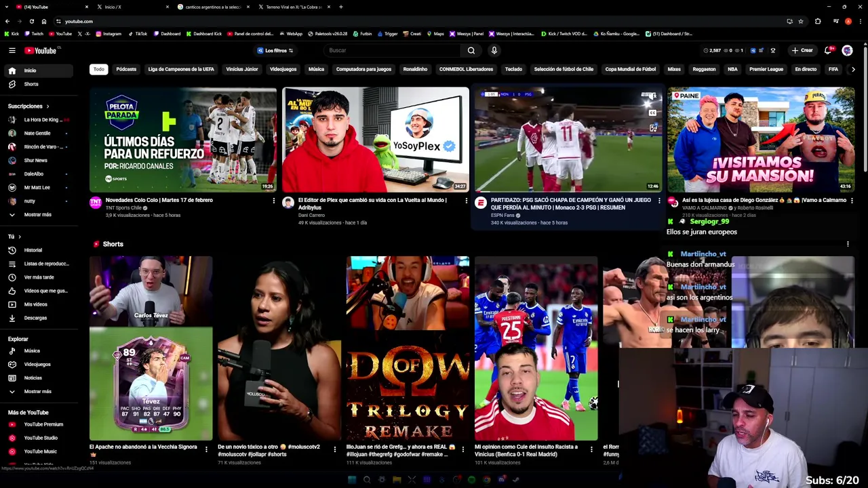
Task: Go to Inicio in the sidebar
Action: point(39,70)
